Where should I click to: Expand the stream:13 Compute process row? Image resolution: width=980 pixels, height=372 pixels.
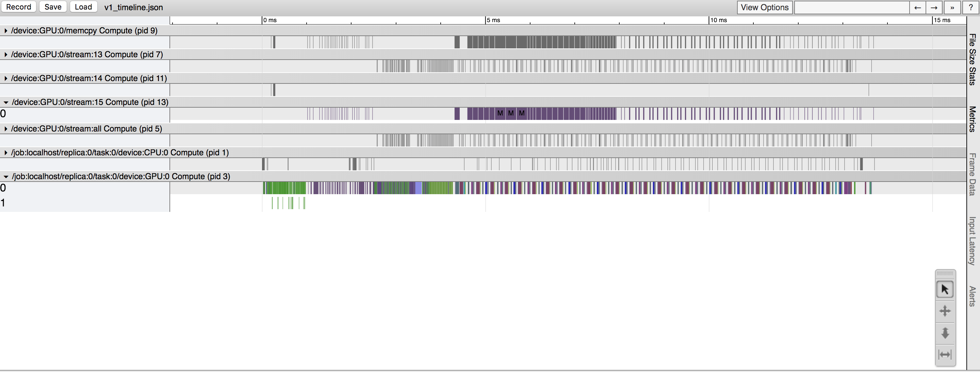pos(5,55)
